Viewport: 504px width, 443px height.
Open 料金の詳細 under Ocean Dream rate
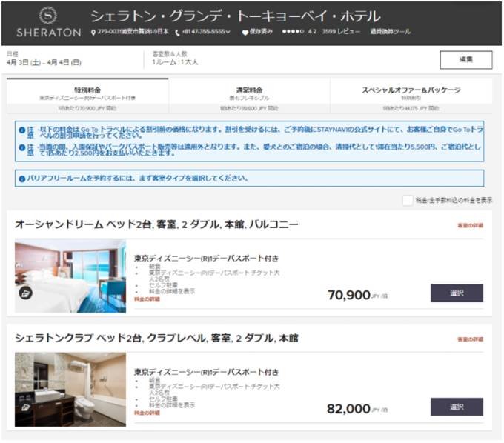click(147, 299)
